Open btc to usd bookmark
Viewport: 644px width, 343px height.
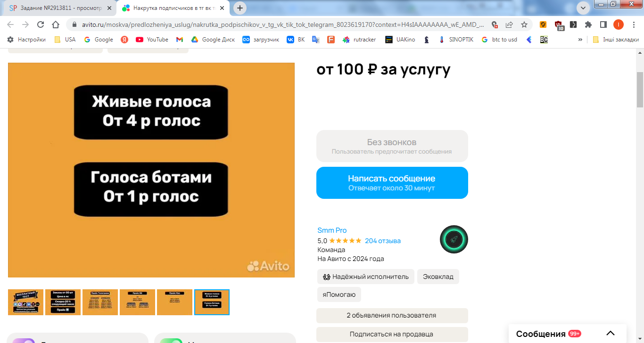(x=499, y=40)
